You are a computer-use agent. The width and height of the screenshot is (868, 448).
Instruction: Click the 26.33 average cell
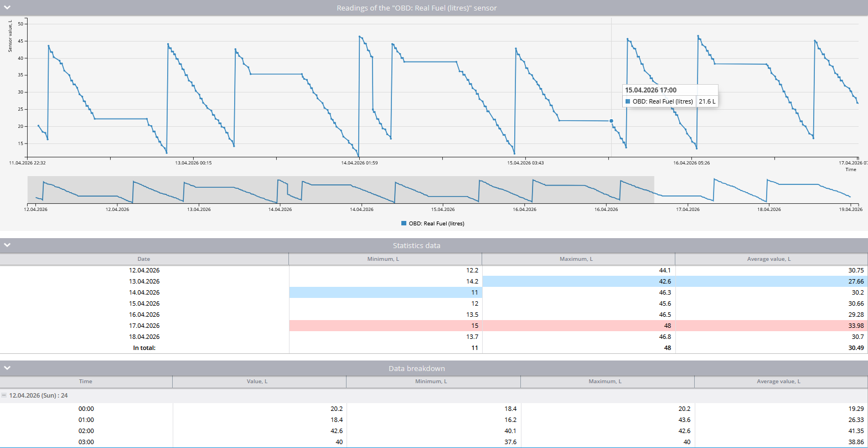pos(781,420)
